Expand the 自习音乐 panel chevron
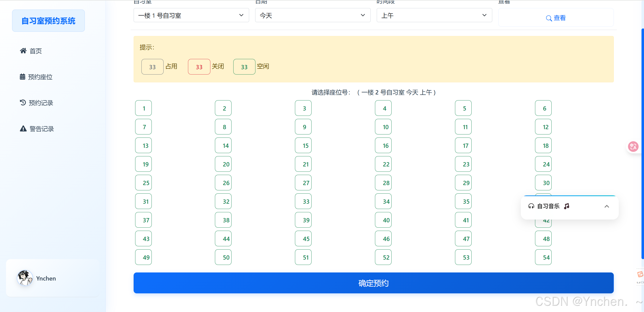 607,206
